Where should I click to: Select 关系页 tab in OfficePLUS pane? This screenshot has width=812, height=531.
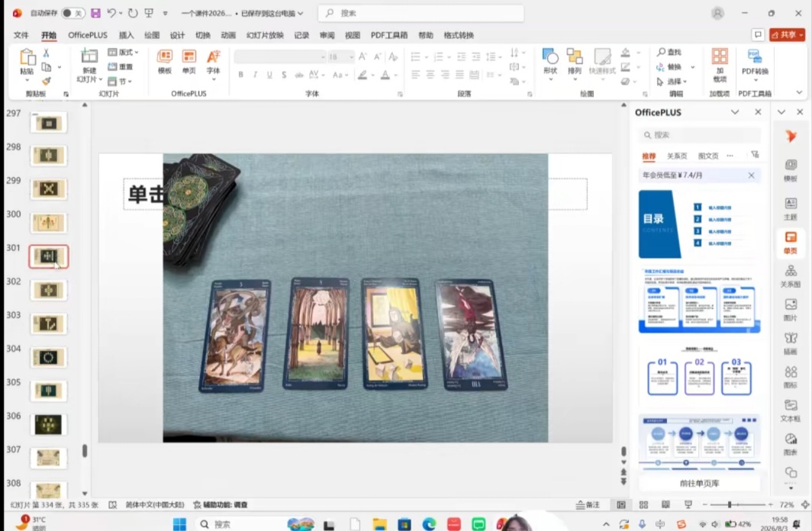tap(676, 156)
